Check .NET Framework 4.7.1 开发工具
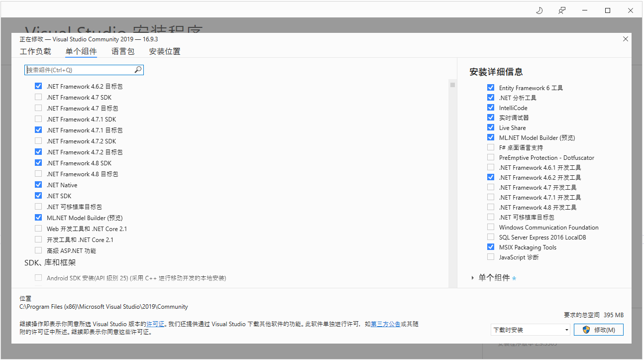 point(491,197)
